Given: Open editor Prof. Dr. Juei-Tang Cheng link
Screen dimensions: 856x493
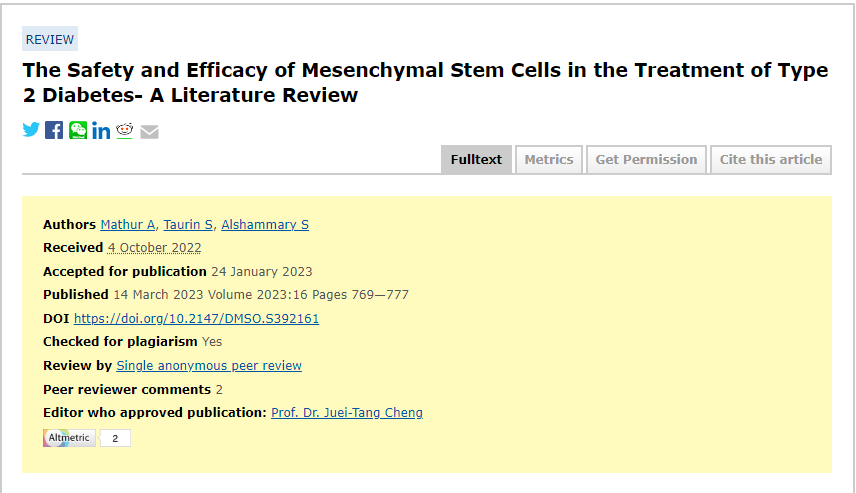Looking at the screenshot, I should pos(347,413).
